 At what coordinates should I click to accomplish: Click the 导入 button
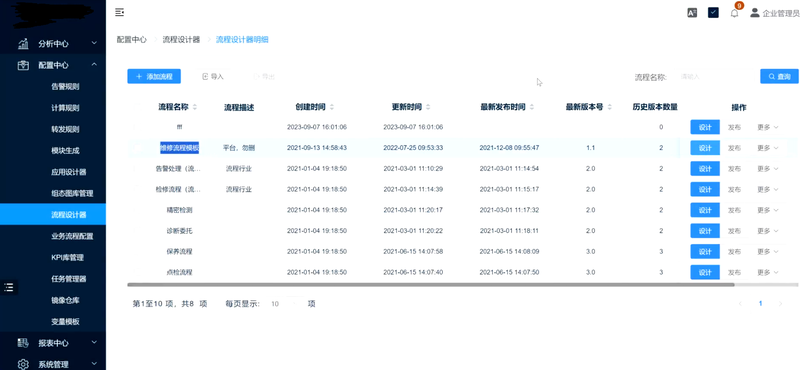[x=213, y=77]
